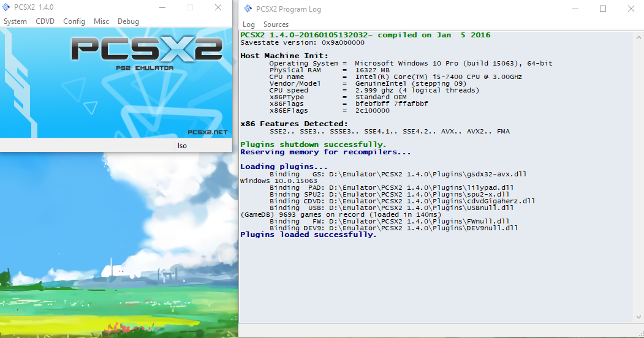Click the 'PCSX2 1.4.0-20160105132032' compile line

click(x=365, y=36)
